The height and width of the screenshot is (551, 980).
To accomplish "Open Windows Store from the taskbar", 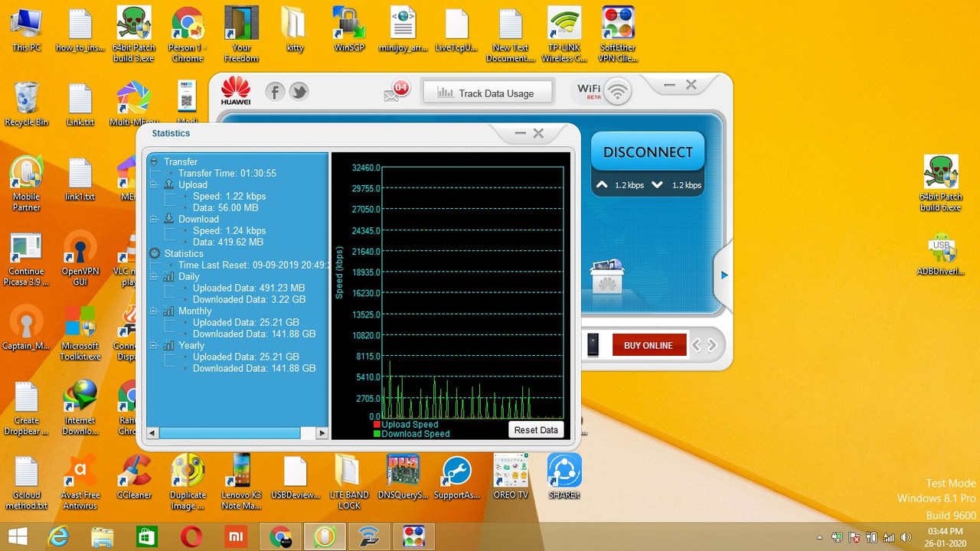I will click(146, 537).
